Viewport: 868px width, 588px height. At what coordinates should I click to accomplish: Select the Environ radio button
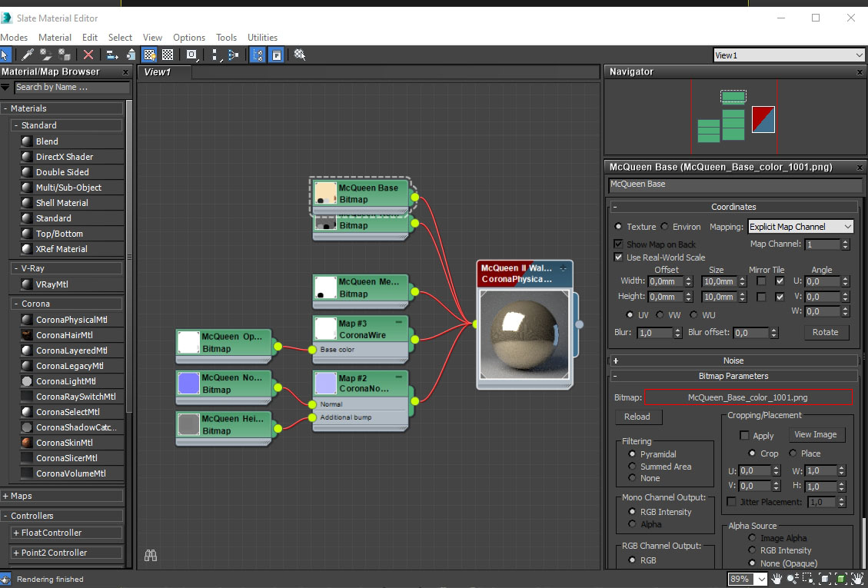(x=665, y=227)
